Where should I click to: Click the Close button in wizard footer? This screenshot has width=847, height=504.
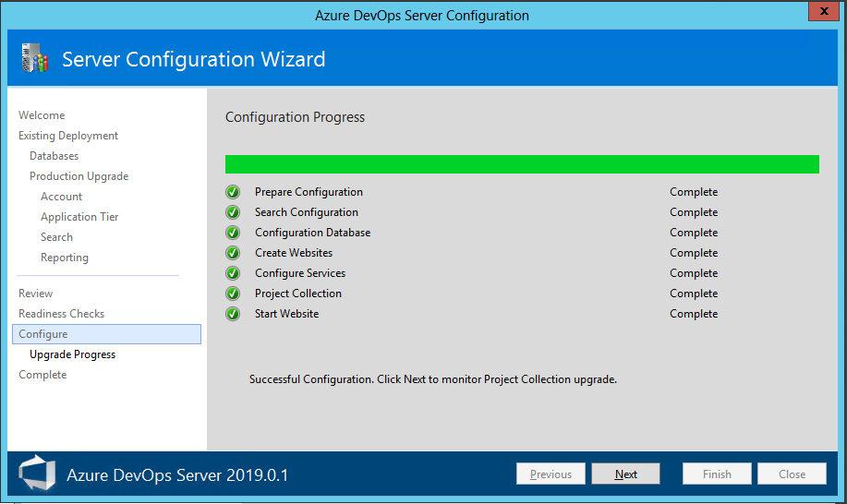(792, 474)
